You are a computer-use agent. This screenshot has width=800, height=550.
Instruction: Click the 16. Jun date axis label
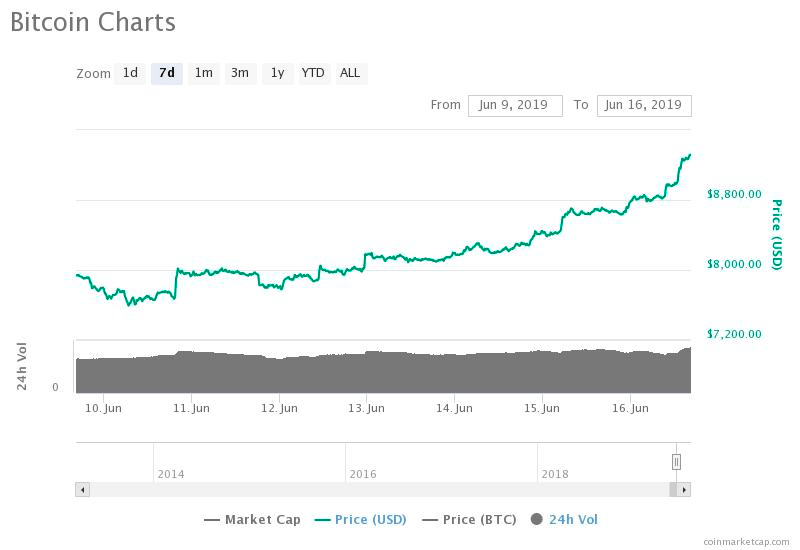click(x=631, y=408)
